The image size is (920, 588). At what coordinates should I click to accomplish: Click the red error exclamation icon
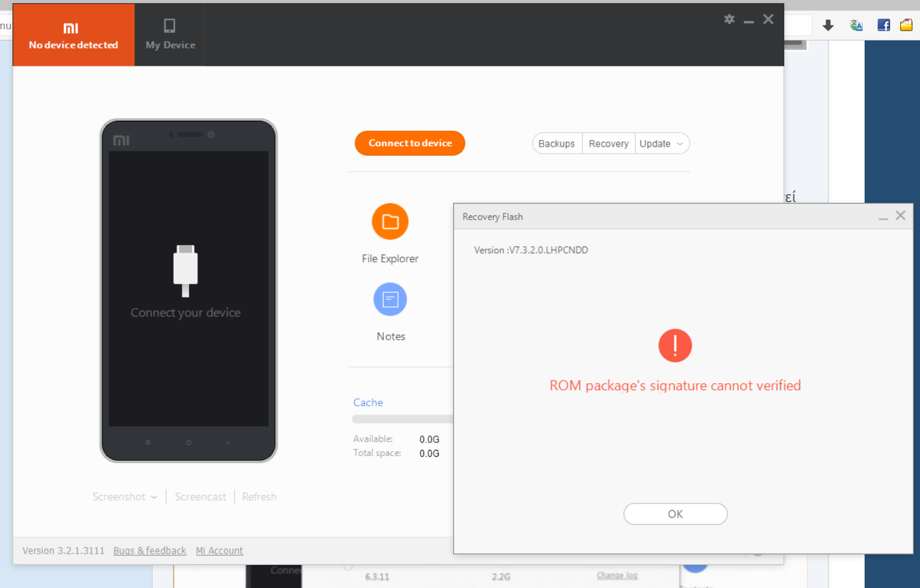[675, 345]
